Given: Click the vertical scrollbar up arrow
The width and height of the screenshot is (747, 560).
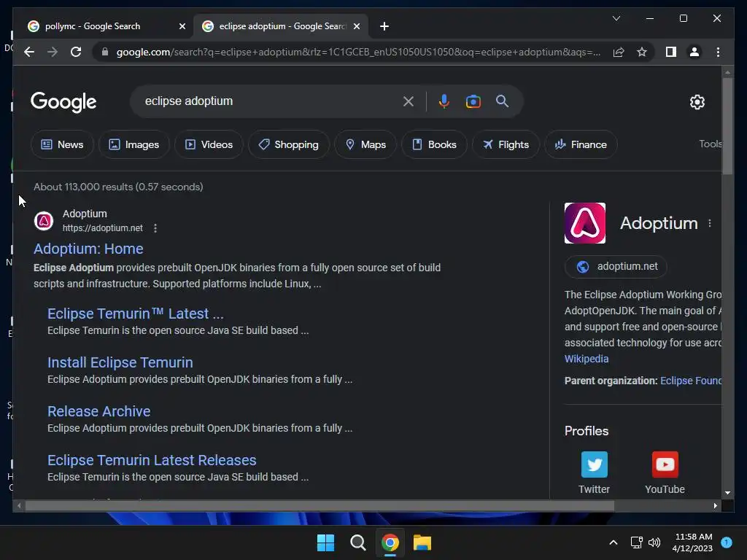Looking at the screenshot, I should pyautogui.click(x=727, y=72).
